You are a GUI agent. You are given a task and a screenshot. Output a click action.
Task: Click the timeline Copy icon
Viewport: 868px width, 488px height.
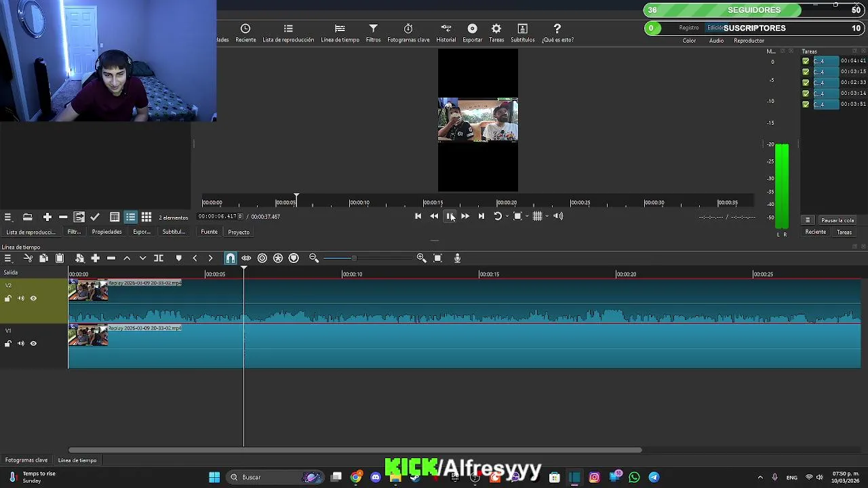(43, 258)
